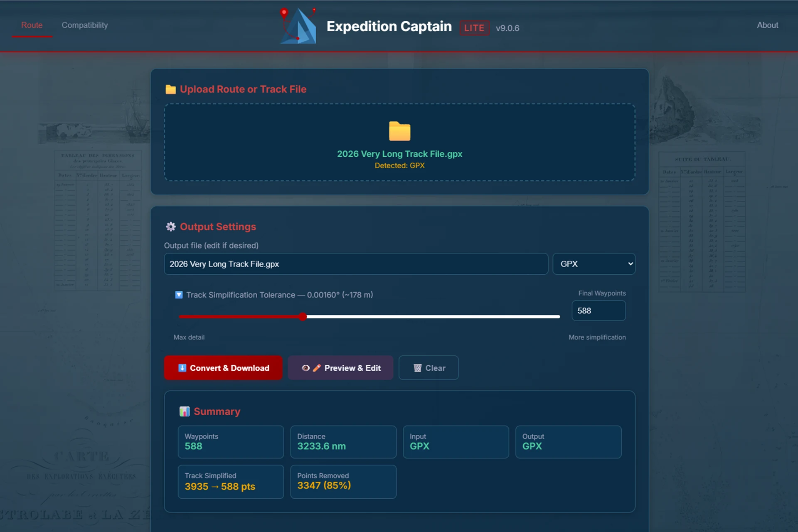Switch to the Route tab
Viewport: 798px width, 532px height.
pos(32,25)
